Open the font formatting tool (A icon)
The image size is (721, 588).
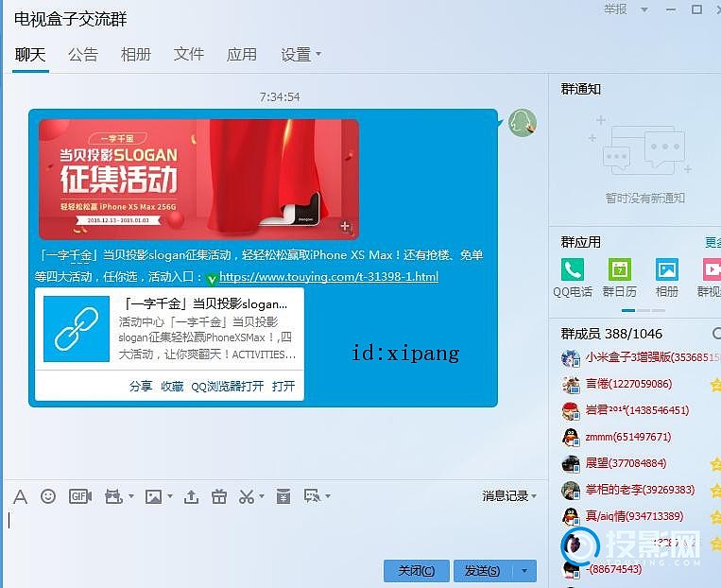tap(20, 497)
